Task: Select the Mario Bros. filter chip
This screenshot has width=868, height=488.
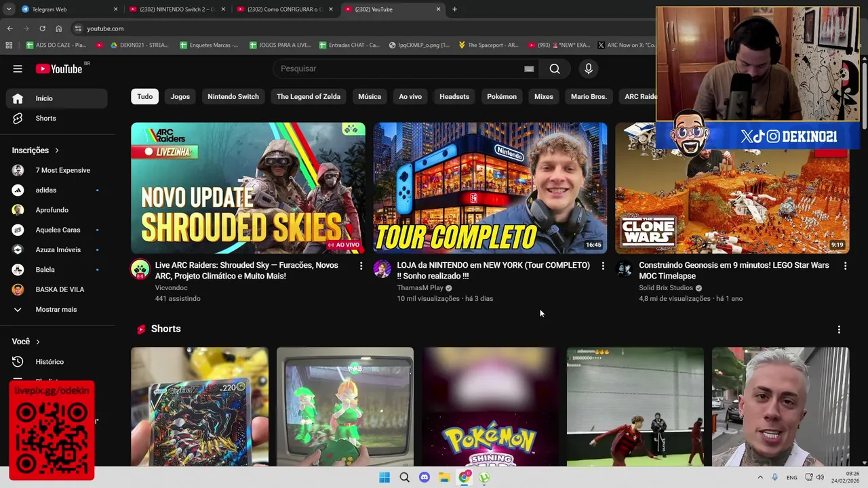Action: (589, 96)
